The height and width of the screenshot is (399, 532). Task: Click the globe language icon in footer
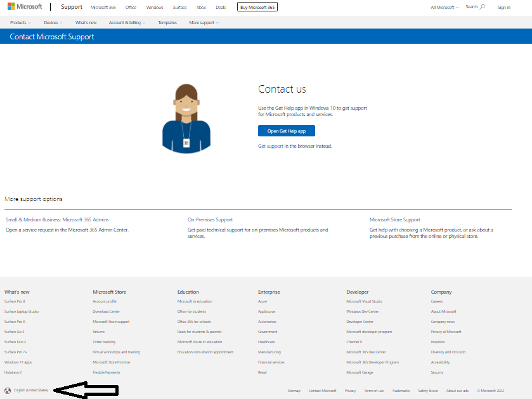coord(8,391)
